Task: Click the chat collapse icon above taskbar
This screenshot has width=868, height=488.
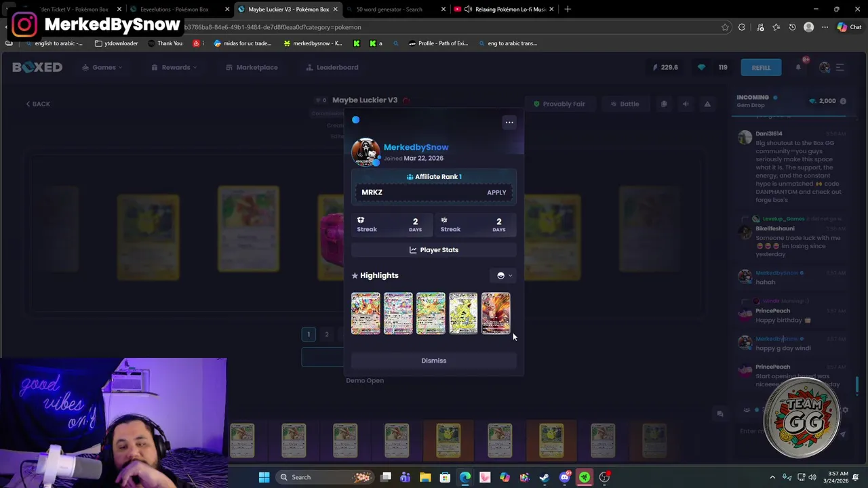Action: click(x=720, y=413)
